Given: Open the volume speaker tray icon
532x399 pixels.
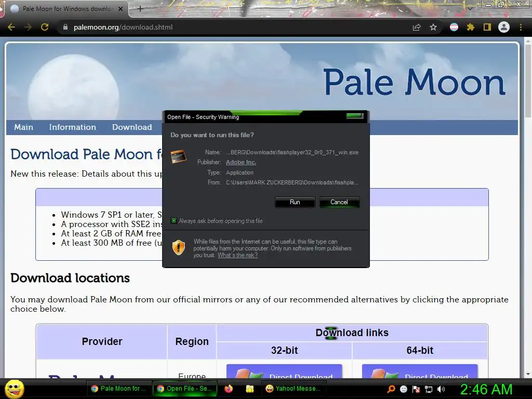Looking at the screenshot, I should click(441, 389).
